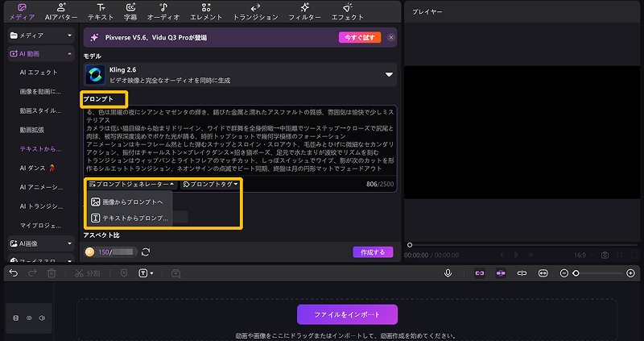This screenshot has width=644, height=341.
Task: Click the ファイルをインポート button
Action: pos(347,314)
